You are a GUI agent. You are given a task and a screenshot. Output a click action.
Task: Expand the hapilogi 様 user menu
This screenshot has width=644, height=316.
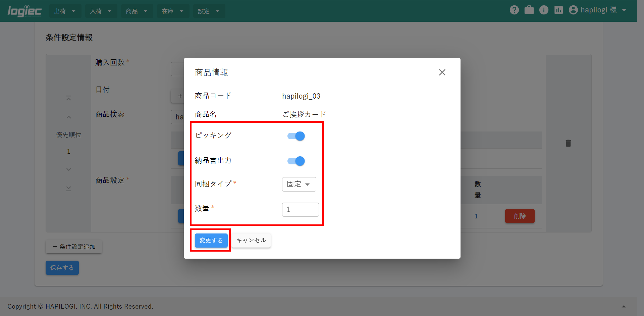pyautogui.click(x=598, y=10)
